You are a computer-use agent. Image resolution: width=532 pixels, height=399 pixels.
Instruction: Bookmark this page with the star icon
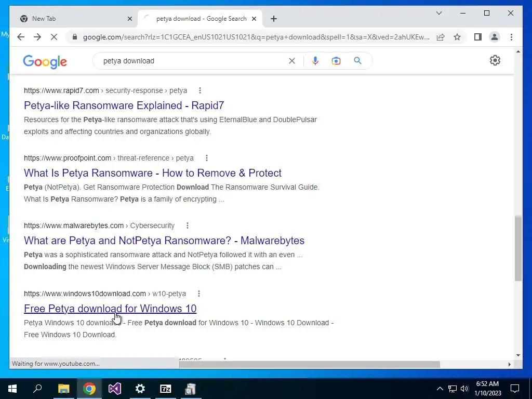(x=457, y=37)
